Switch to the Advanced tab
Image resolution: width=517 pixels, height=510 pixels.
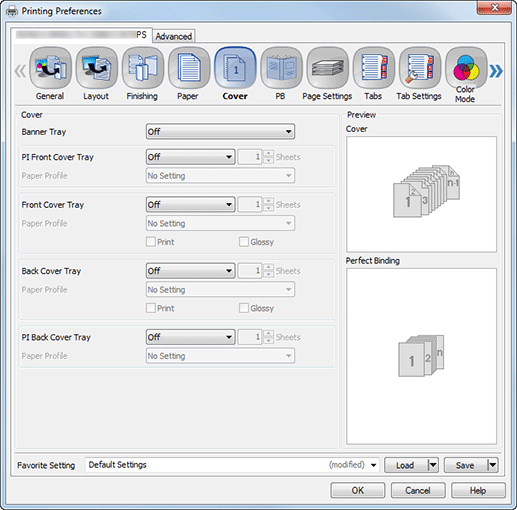coord(174,36)
